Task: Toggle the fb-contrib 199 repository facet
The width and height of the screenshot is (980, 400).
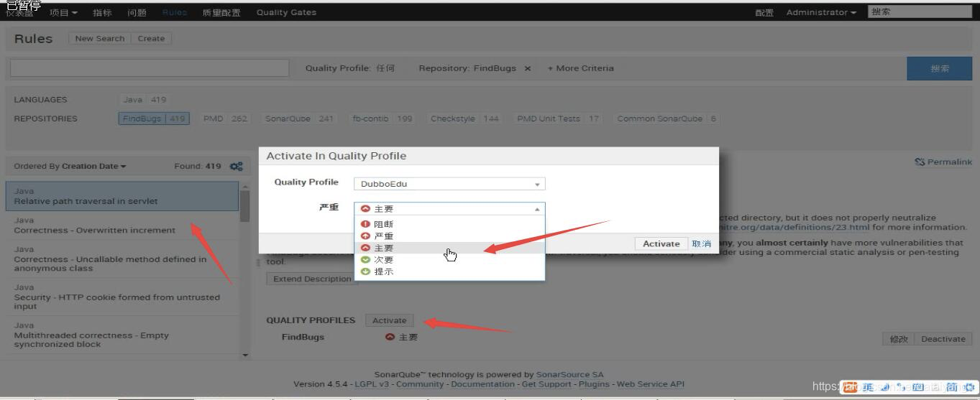Action: [x=383, y=118]
